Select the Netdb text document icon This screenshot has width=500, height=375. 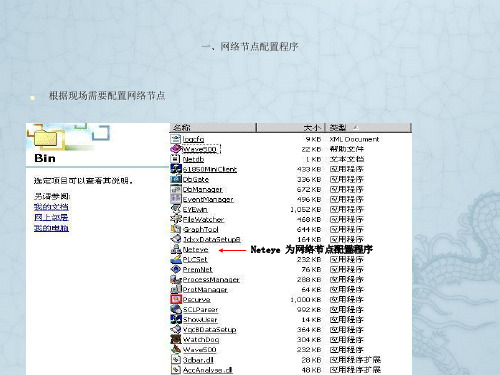tap(176, 159)
